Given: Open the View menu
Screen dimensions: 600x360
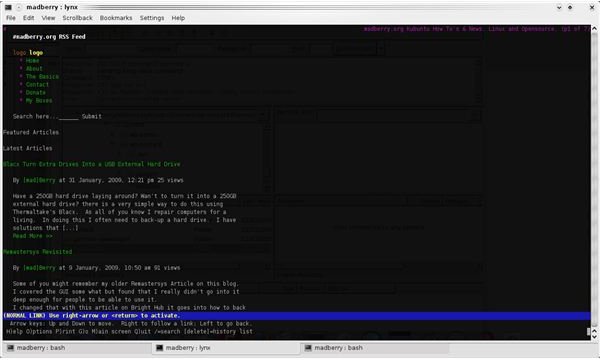Looking at the screenshot, I should pyautogui.click(x=48, y=18).
